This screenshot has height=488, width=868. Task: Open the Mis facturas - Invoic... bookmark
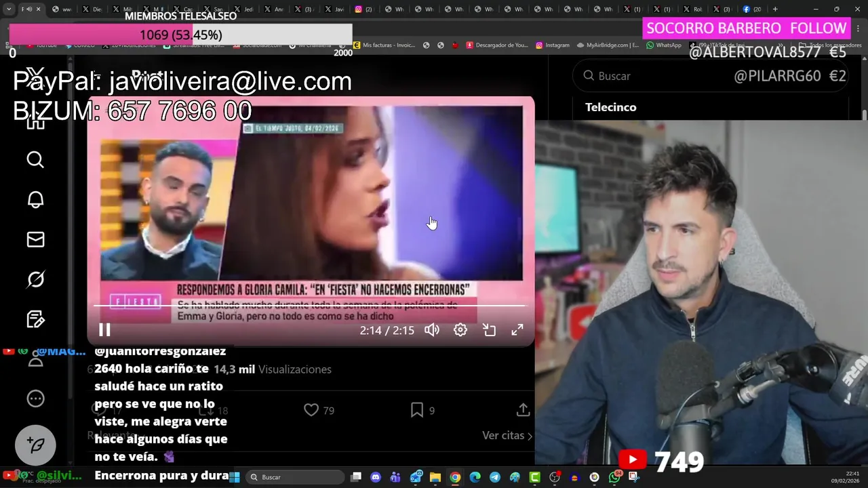[383, 45]
